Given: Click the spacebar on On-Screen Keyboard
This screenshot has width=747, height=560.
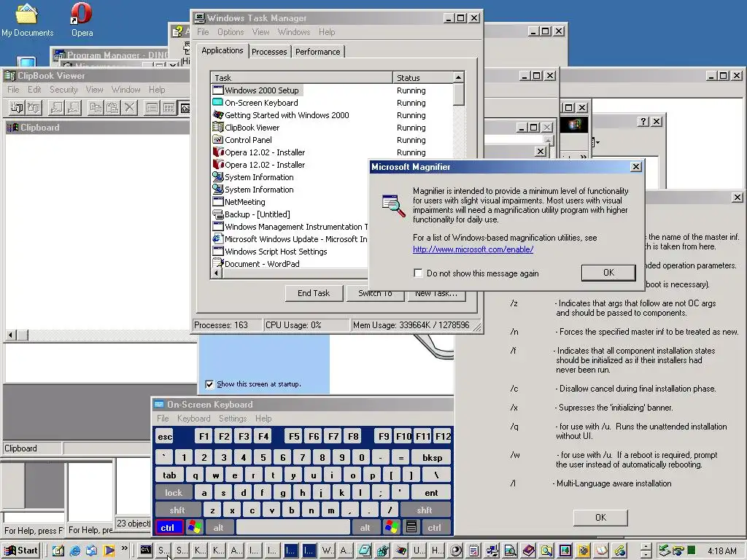Looking at the screenshot, I should (293, 527).
